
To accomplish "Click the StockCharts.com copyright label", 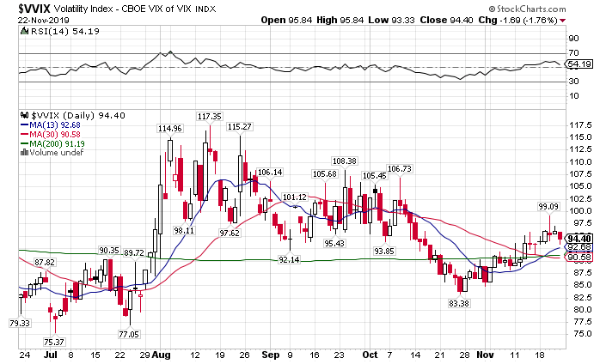I will click(527, 9).
